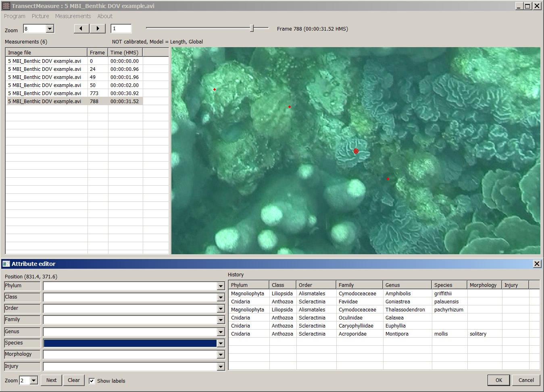Open the Picture menu
Image resolution: width=544 pixels, height=392 pixels.
pos(40,16)
